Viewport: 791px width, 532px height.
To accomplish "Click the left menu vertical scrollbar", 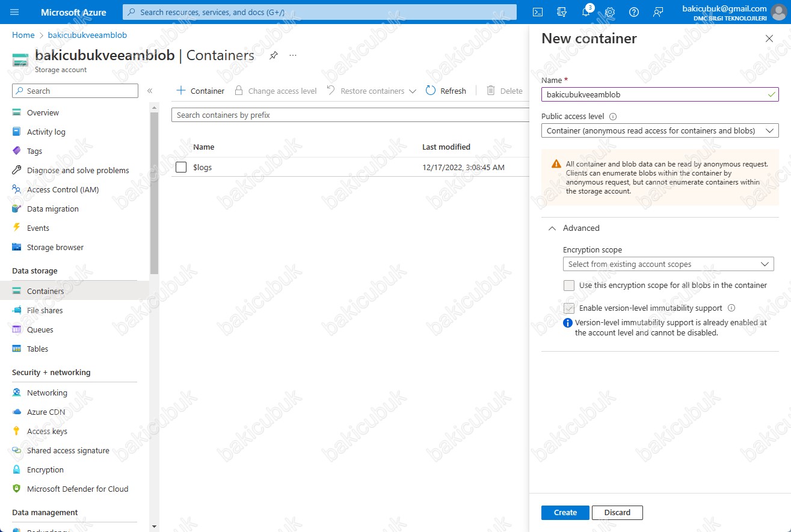I will click(x=154, y=192).
